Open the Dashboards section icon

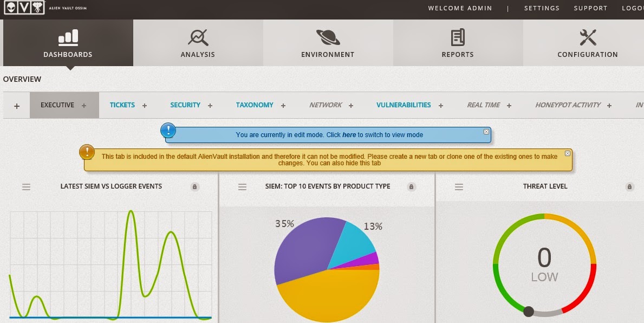pos(68,37)
